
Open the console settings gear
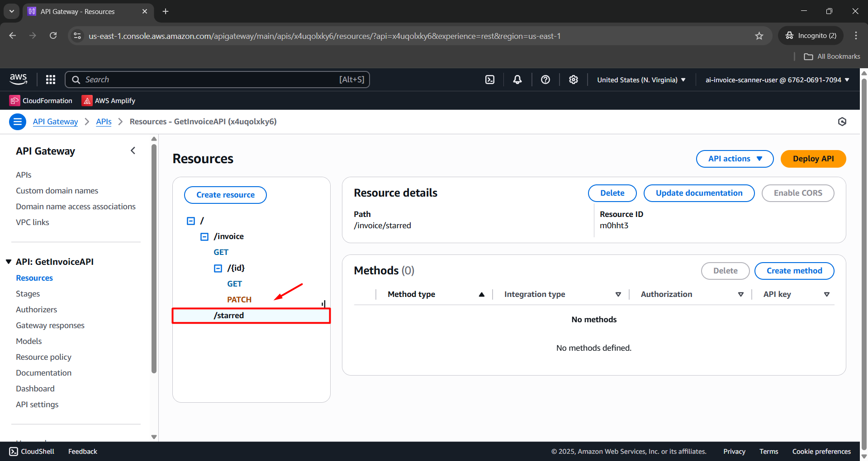point(573,79)
